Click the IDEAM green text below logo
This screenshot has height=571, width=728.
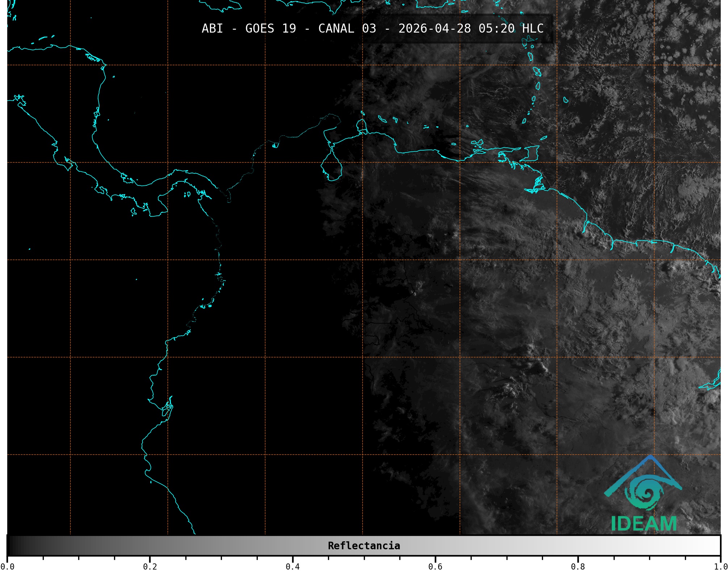click(644, 524)
